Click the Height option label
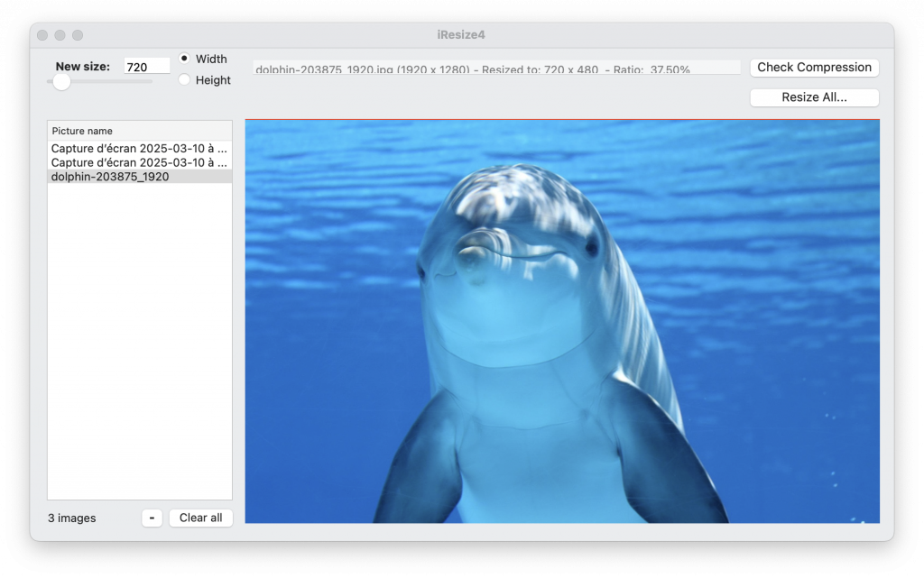 pos(213,80)
